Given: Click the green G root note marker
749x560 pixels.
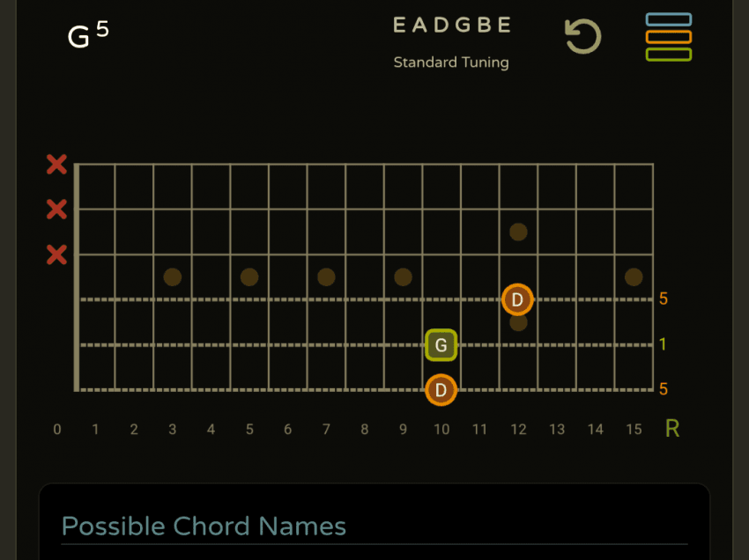Looking at the screenshot, I should tap(441, 345).
